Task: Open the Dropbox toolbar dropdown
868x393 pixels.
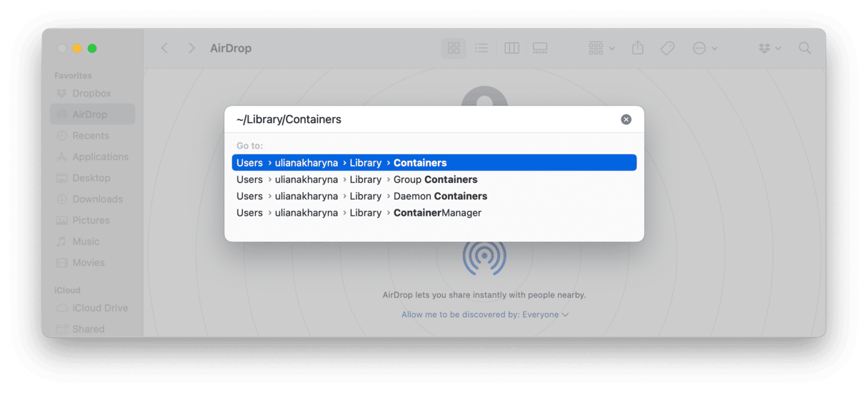Action: [769, 49]
